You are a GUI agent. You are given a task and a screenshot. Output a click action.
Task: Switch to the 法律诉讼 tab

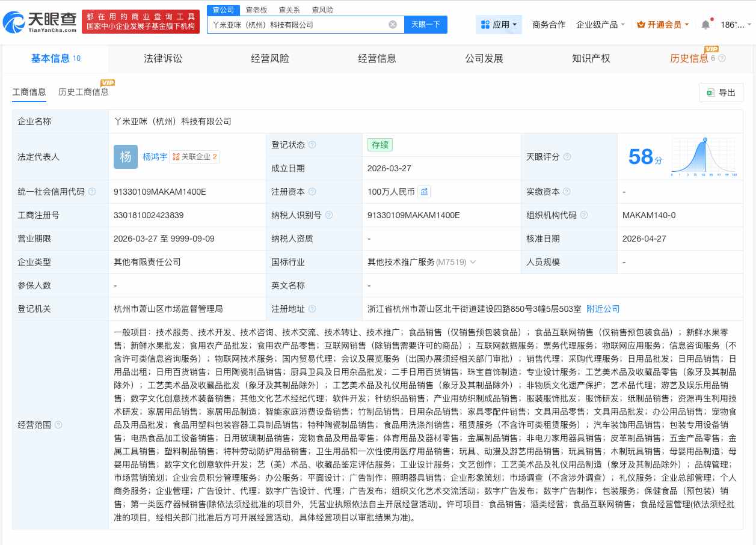click(x=163, y=58)
